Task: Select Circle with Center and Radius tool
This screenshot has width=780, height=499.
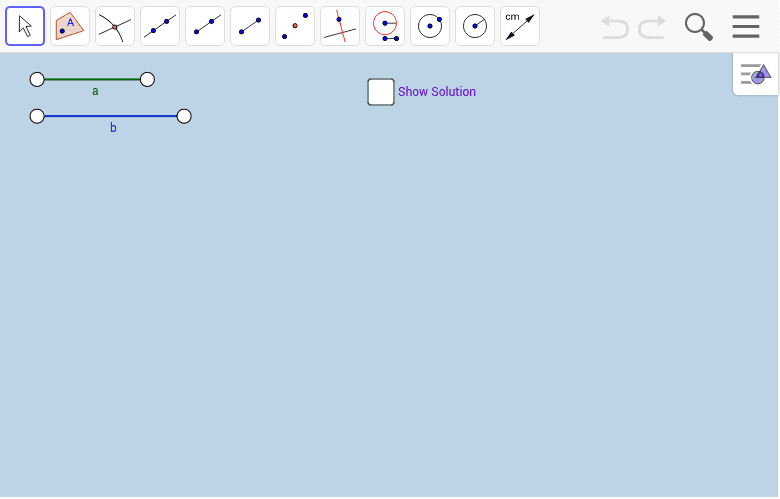Action: (475, 26)
